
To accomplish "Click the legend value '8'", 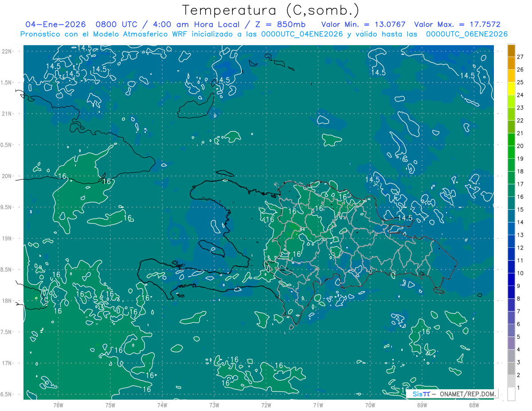I will (x=519, y=299).
